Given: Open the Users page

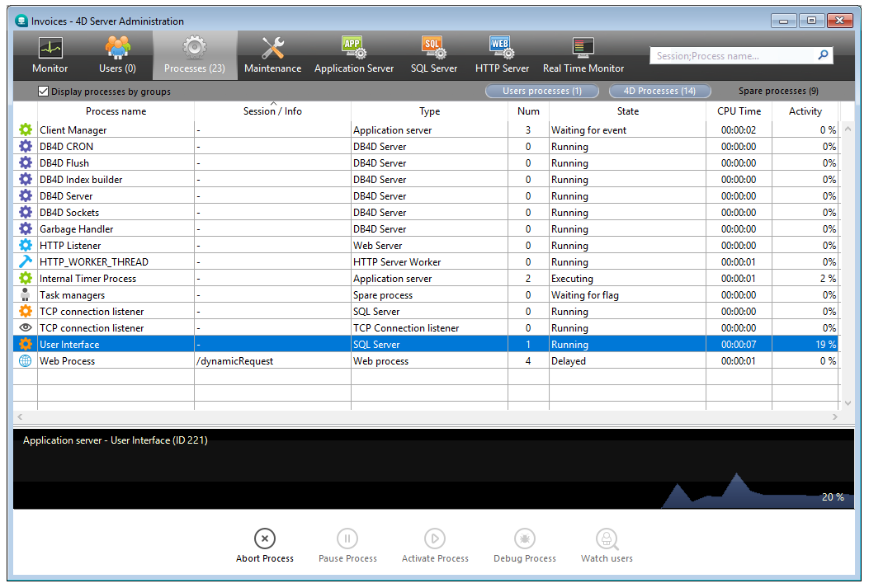Looking at the screenshot, I should coord(117,56).
